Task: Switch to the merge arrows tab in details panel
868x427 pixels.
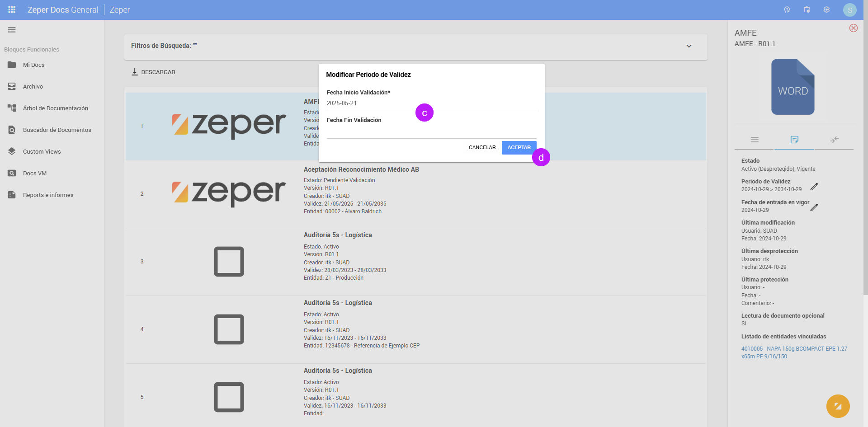Action: [x=834, y=140]
